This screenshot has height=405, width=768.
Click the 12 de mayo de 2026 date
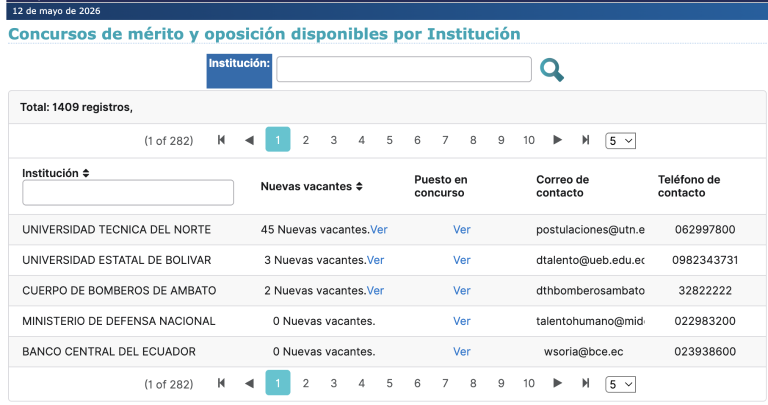pyautogui.click(x=56, y=11)
